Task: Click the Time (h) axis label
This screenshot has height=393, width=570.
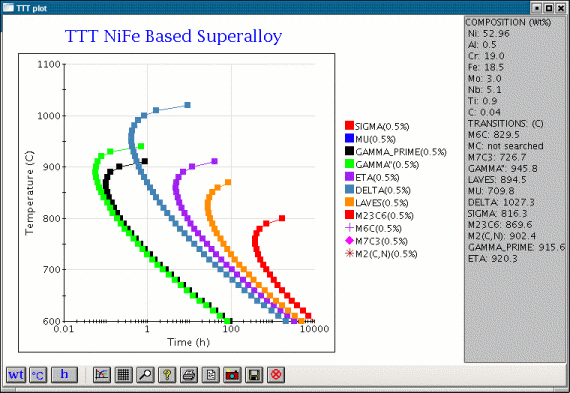Action: 188,342
